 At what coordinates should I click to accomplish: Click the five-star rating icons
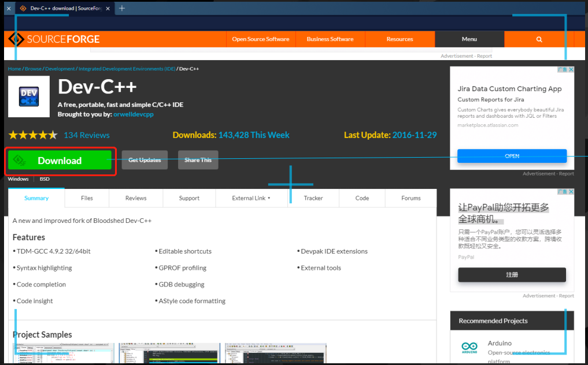pyautogui.click(x=33, y=135)
